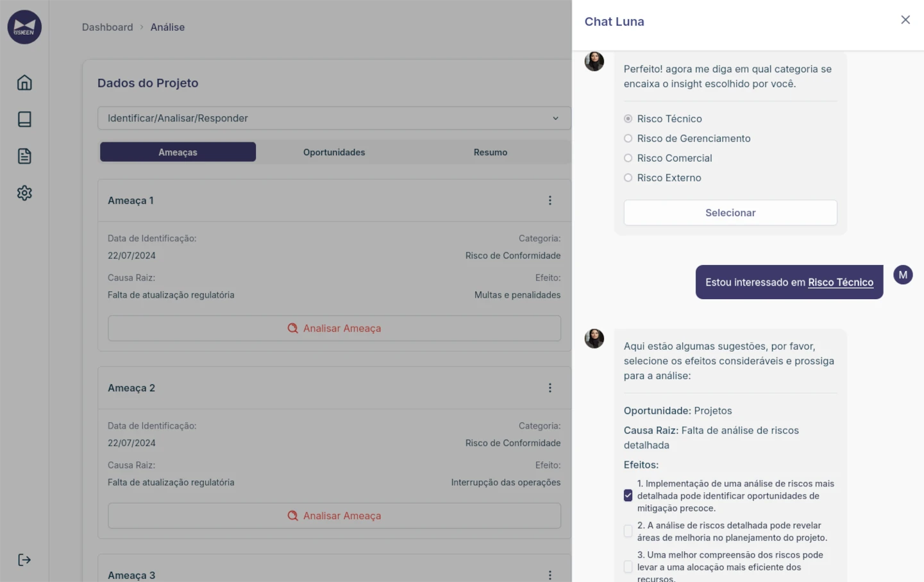This screenshot has width=924, height=582.
Task: Switch to the Oportunidades tab
Action: pyautogui.click(x=334, y=152)
